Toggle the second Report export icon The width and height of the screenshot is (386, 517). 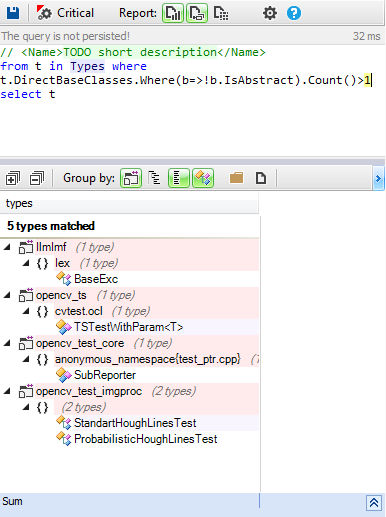pyautogui.click(x=197, y=13)
